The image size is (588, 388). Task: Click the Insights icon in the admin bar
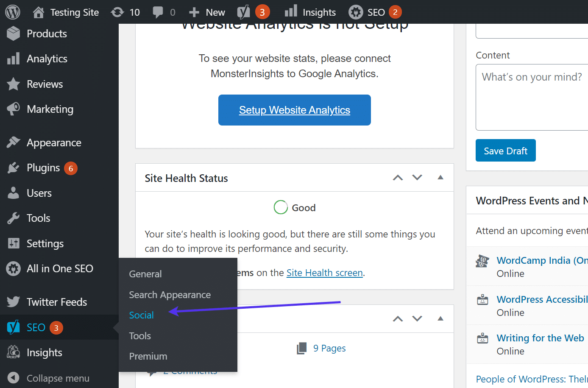(291, 11)
